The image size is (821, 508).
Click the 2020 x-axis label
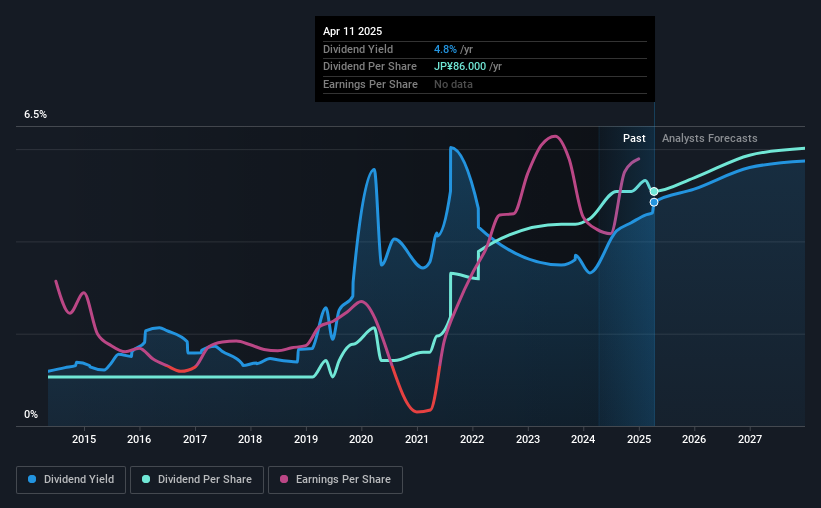tap(361, 439)
